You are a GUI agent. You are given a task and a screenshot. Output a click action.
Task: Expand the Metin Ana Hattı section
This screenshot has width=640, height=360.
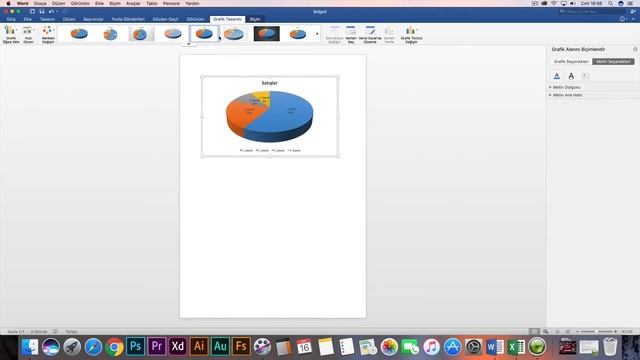pyautogui.click(x=567, y=95)
